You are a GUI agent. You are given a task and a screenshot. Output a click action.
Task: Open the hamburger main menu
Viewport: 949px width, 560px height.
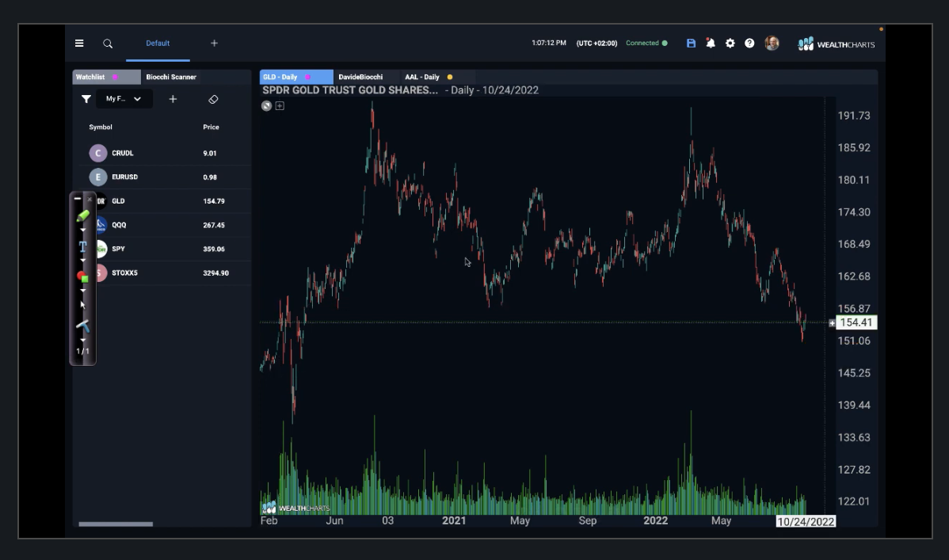coord(79,43)
